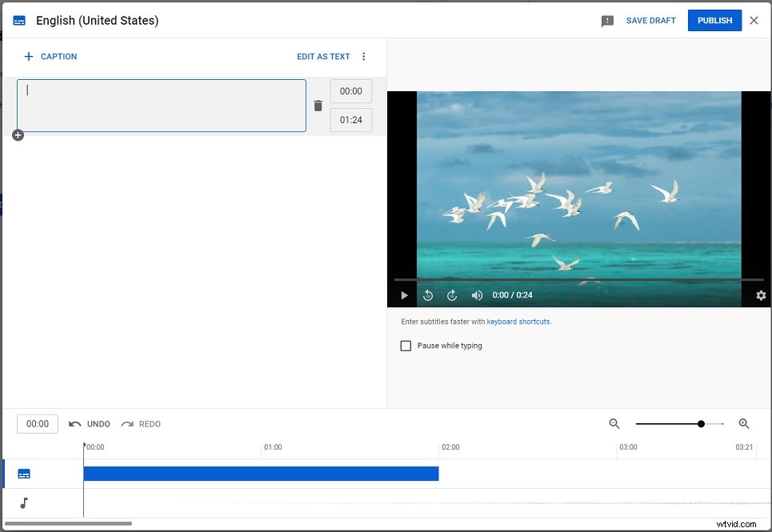Publish the subtitles
The image size is (772, 532).
(x=714, y=20)
